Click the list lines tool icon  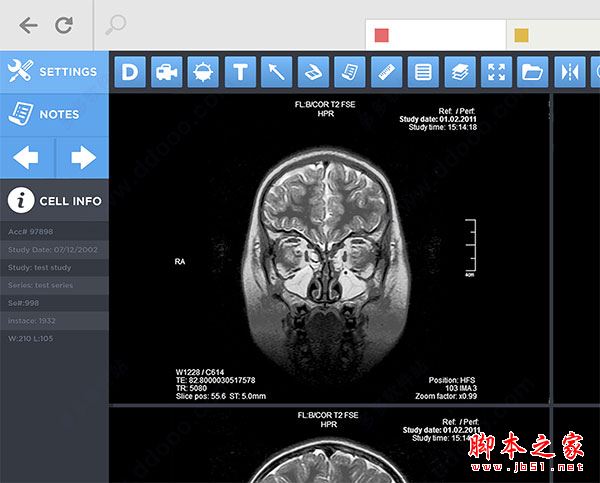(423, 72)
